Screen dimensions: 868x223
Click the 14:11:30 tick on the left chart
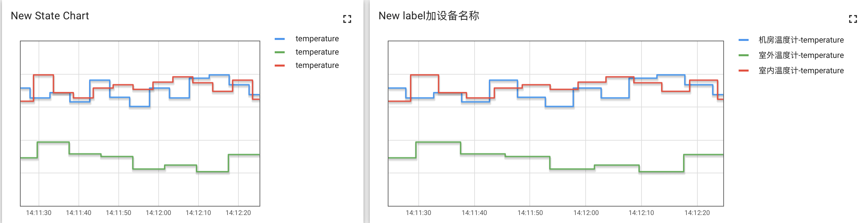(x=39, y=213)
